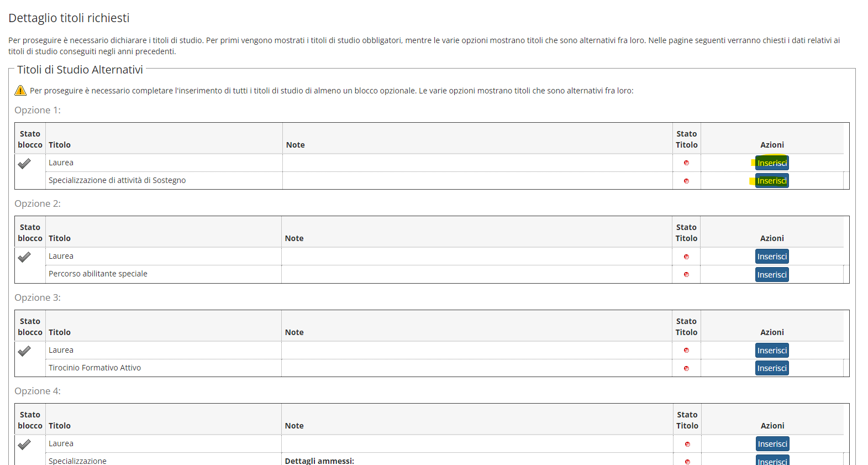Click red status dot for Specializzazione di Sostegno
This screenshot has width=868, height=465.
coord(686,181)
